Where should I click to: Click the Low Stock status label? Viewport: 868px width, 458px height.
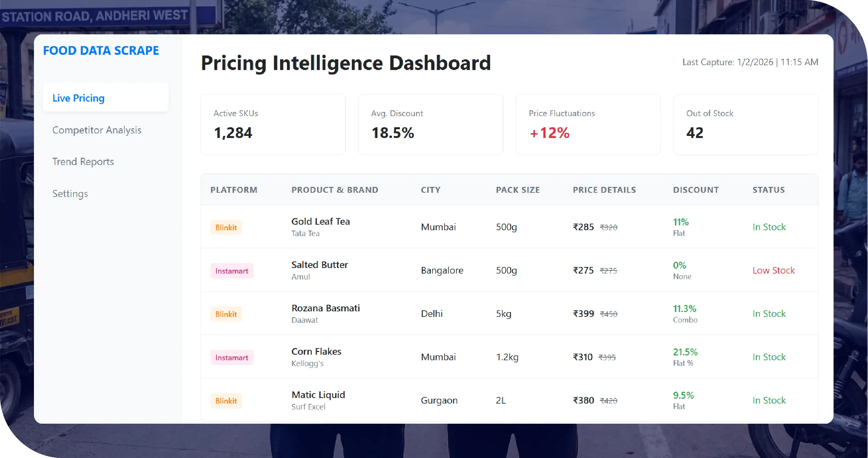point(773,270)
